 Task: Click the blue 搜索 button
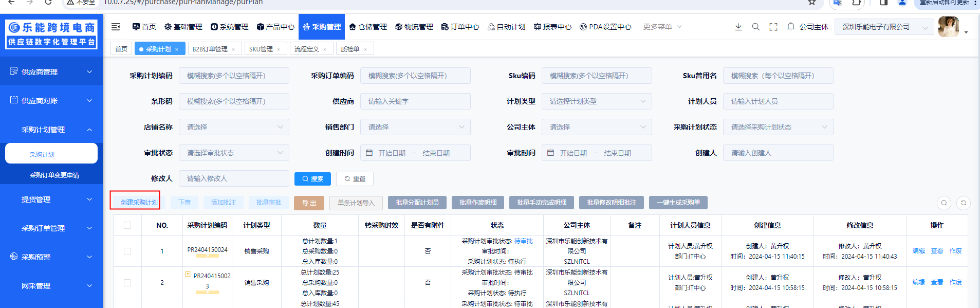click(312, 178)
